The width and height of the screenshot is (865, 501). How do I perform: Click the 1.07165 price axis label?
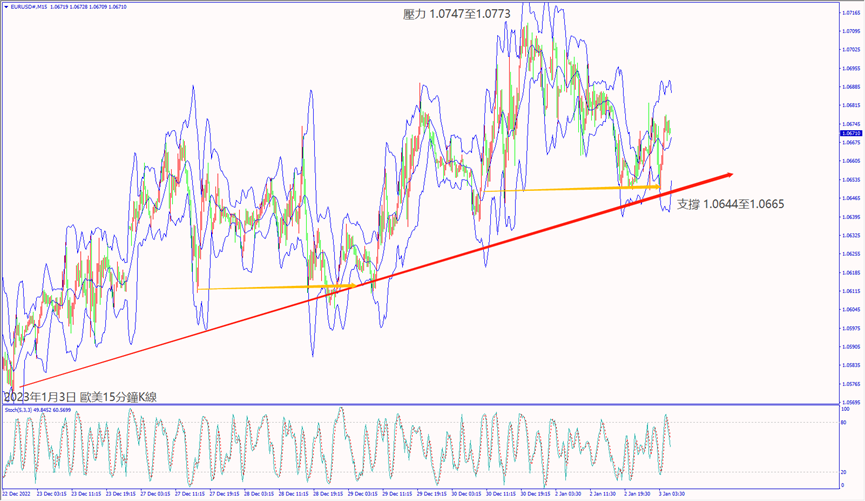(851, 13)
